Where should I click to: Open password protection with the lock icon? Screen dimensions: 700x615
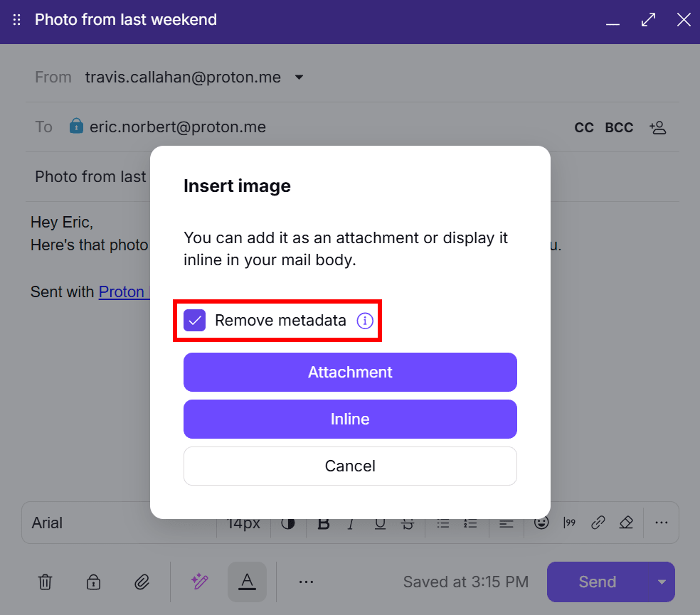point(93,582)
